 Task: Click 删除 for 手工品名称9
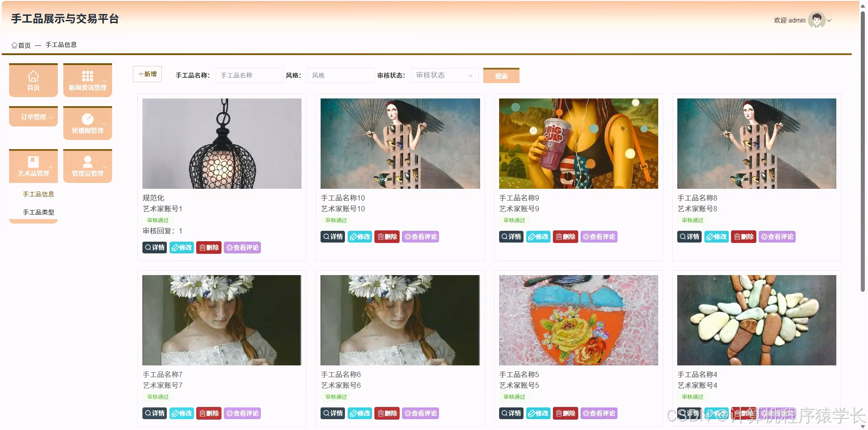(566, 237)
